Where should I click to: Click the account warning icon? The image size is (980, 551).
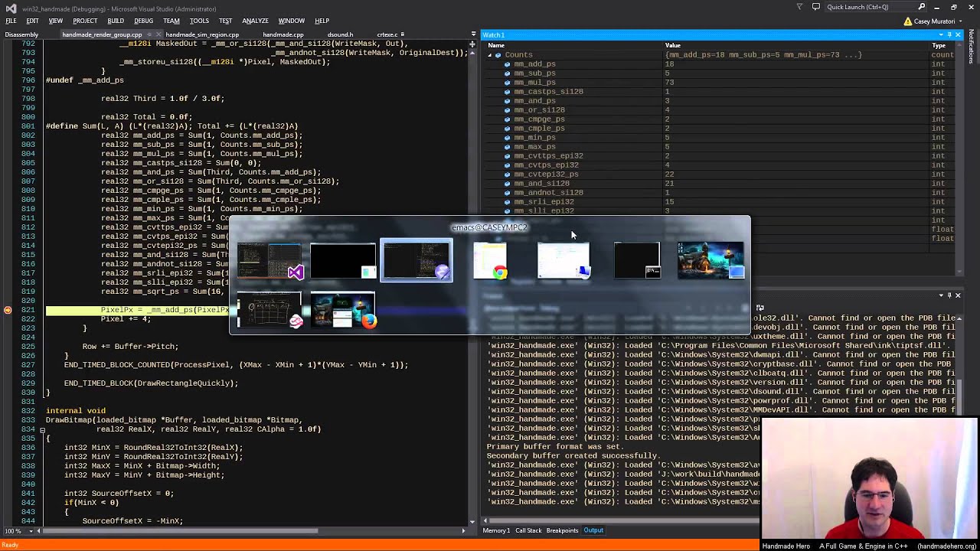click(908, 21)
